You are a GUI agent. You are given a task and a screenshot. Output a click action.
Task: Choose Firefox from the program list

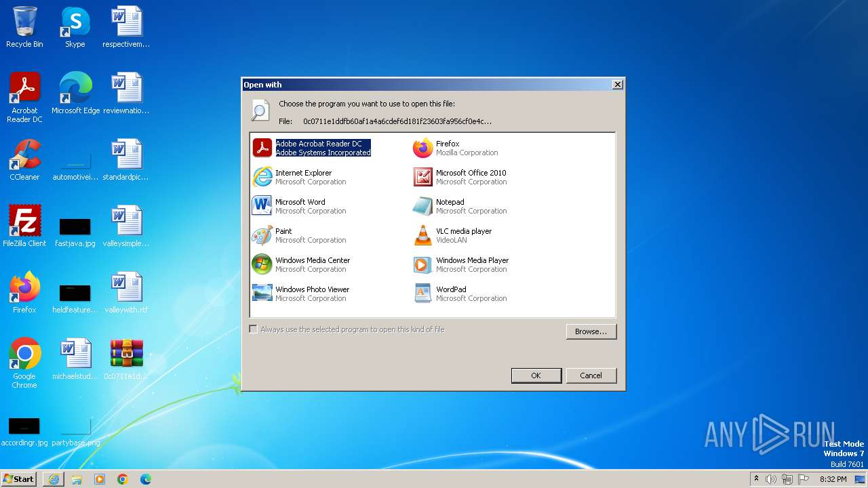[x=456, y=148]
